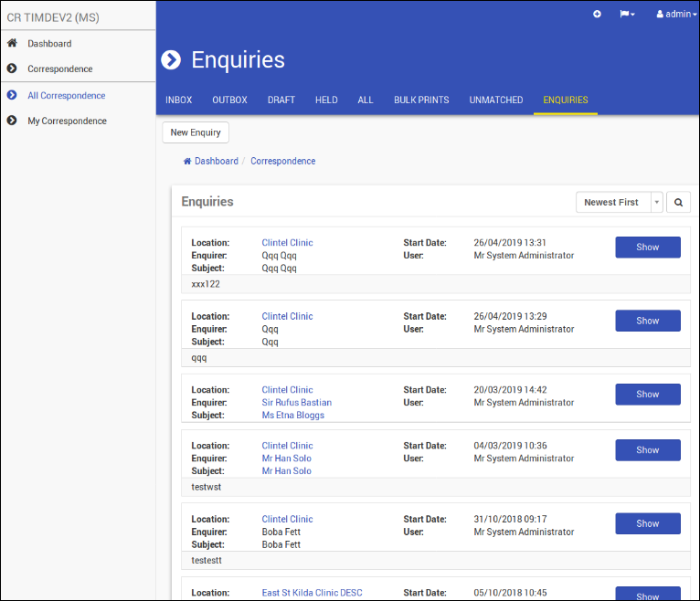This screenshot has height=601, width=700.
Task: Click the large arrow icon beside Enquiries title
Action: 171,59
